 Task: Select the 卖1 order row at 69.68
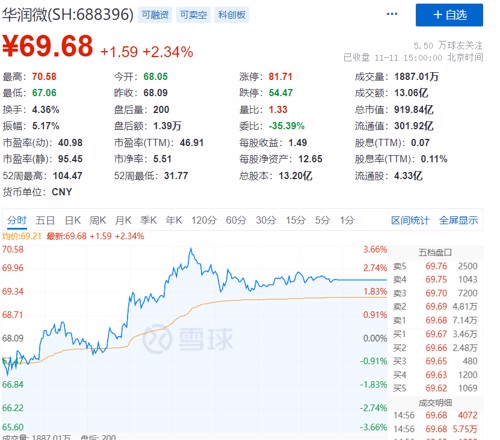pyautogui.click(x=435, y=320)
